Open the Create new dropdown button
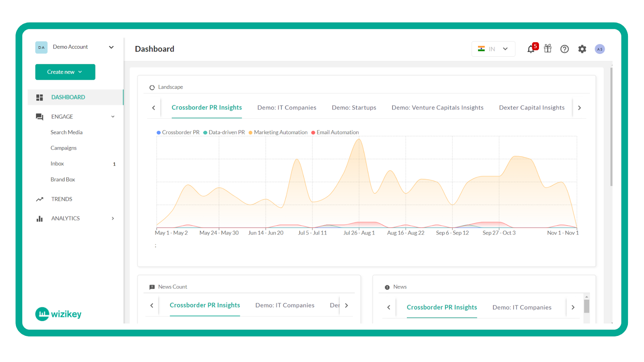The height and width of the screenshot is (362, 644). click(65, 72)
